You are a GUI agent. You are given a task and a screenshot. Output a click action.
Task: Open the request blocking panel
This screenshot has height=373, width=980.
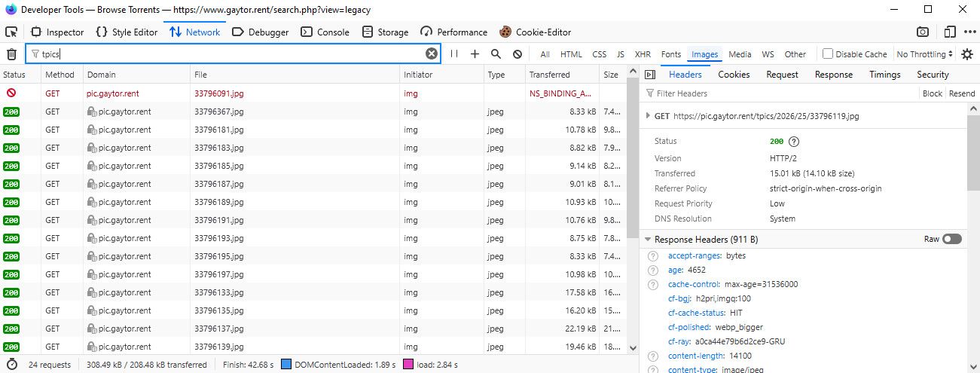[x=517, y=54]
